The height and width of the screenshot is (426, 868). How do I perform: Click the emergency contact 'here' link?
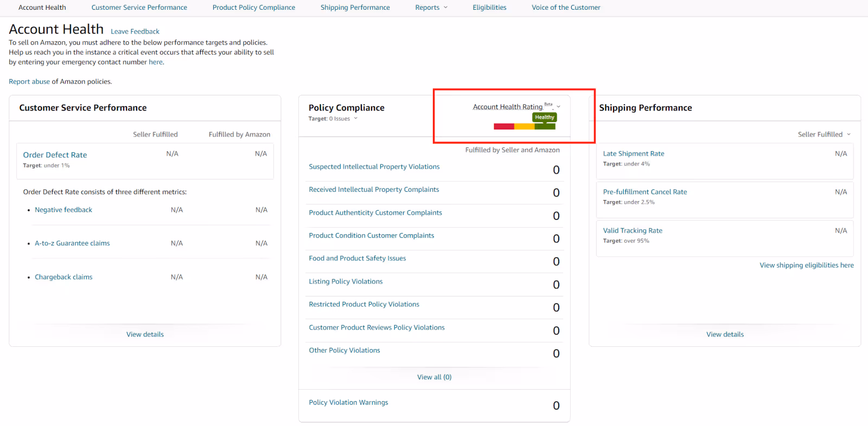pyautogui.click(x=156, y=62)
